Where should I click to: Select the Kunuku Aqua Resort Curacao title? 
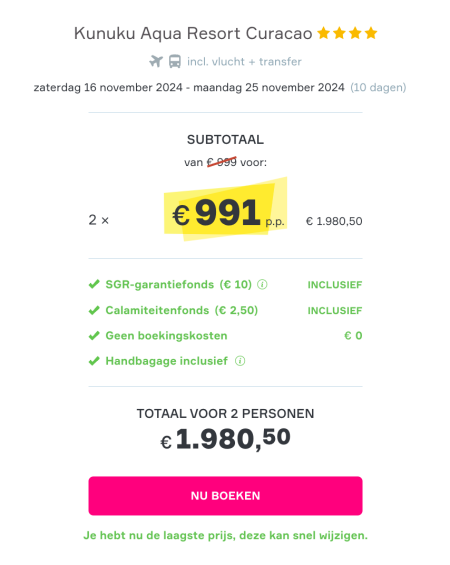(x=193, y=34)
